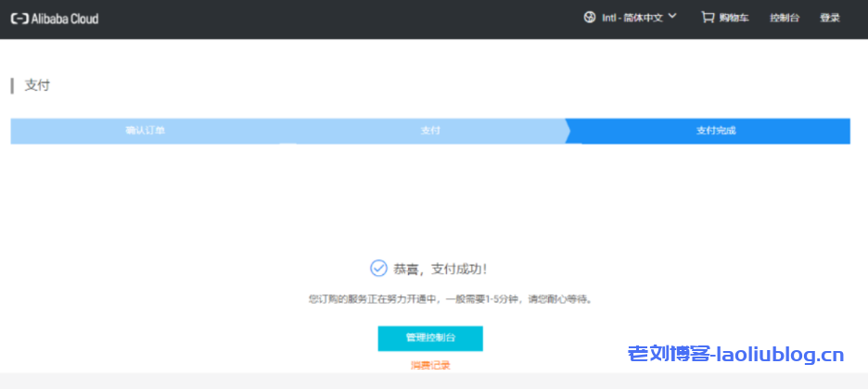Click the Alibaba Cloud bracket logo icon
The width and height of the screenshot is (868, 389).
pos(19,18)
